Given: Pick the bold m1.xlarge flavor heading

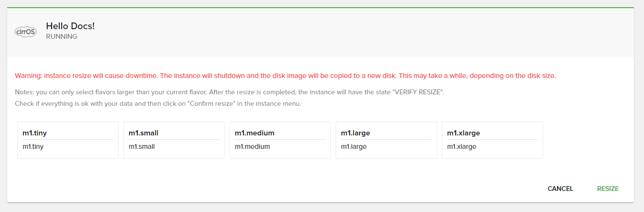Looking at the screenshot, I should [463, 133].
